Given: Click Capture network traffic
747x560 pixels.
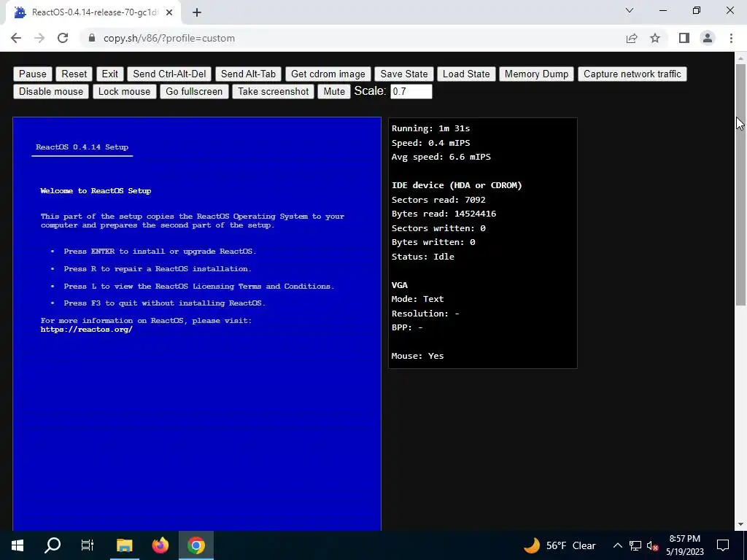Looking at the screenshot, I should pyautogui.click(x=632, y=74).
